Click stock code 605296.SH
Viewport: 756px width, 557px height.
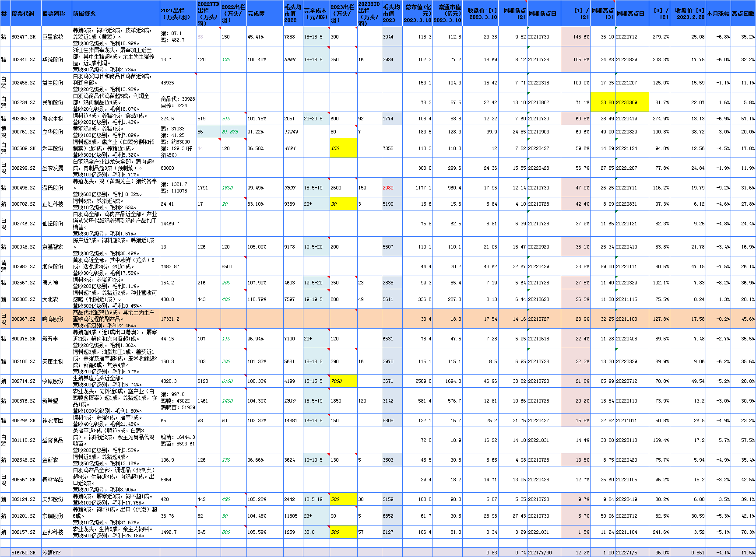pyautogui.click(x=24, y=420)
